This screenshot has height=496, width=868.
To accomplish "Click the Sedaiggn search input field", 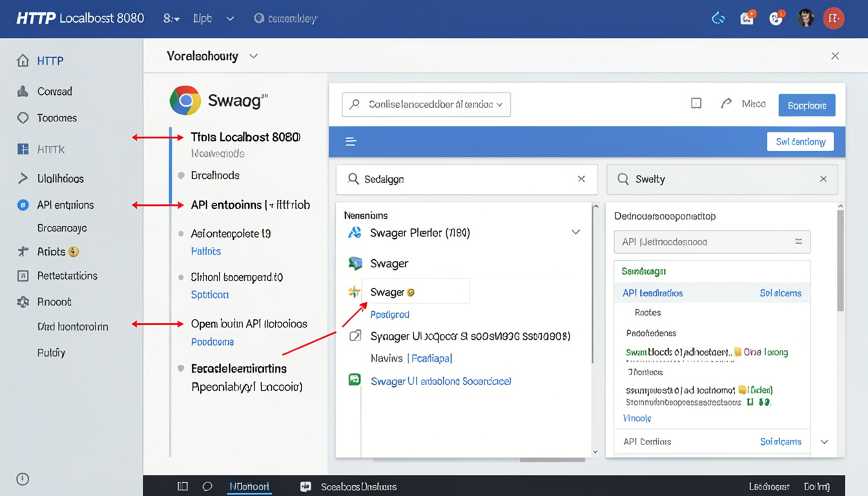I will pos(462,179).
